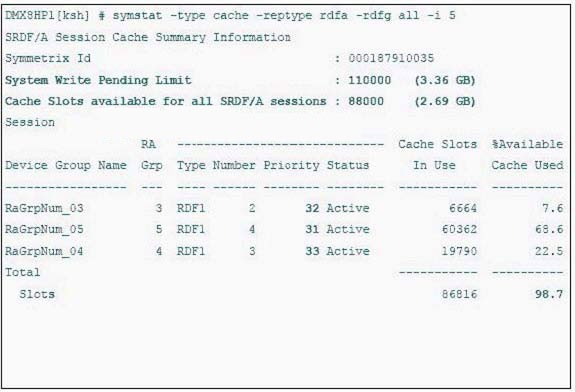Click the Status column header
Image resolution: width=576 pixels, height=392 pixels.
click(x=348, y=165)
